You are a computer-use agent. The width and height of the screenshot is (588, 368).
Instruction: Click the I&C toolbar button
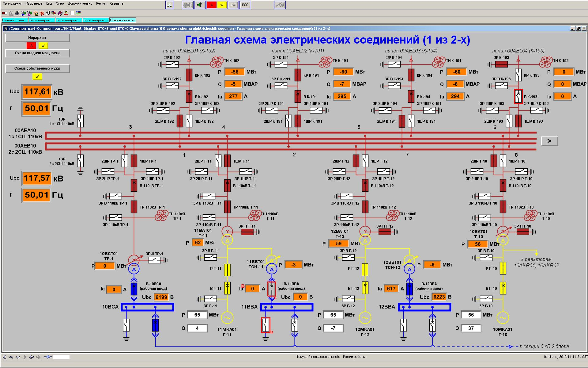(x=233, y=5)
